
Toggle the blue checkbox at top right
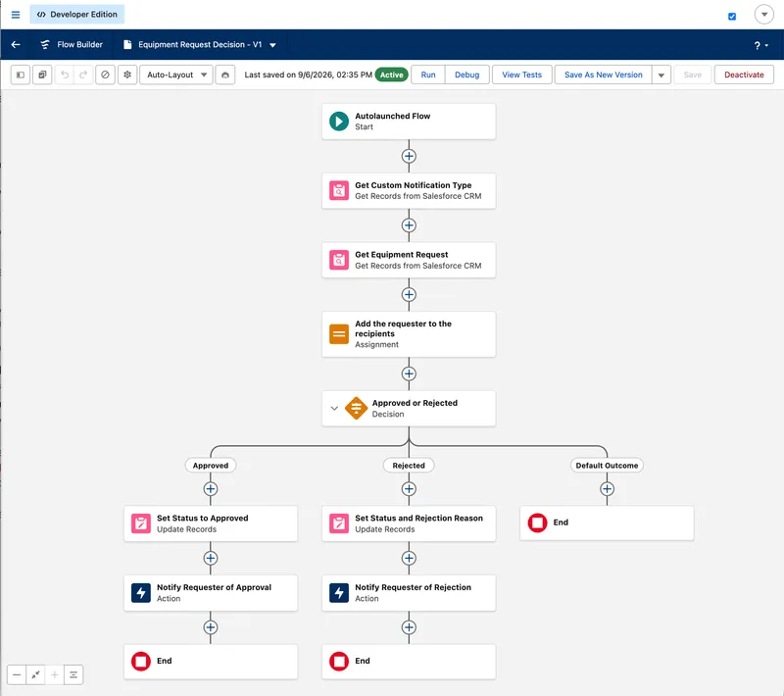coord(732,16)
